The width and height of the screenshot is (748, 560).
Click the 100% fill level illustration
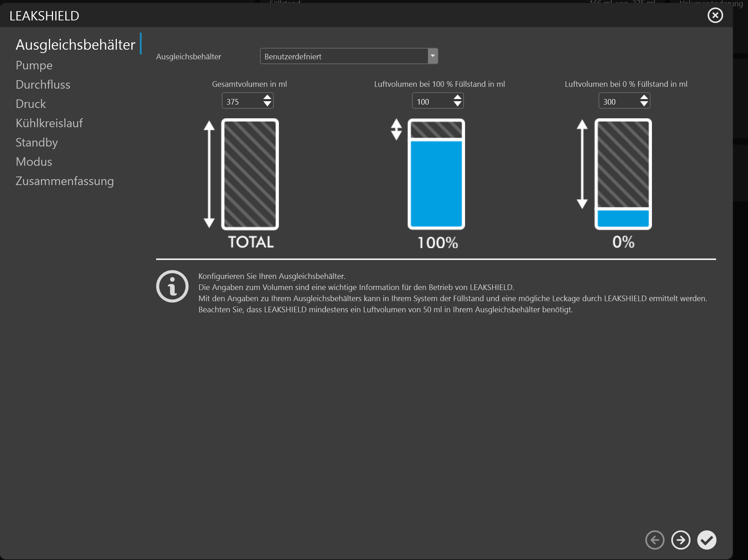tap(437, 174)
